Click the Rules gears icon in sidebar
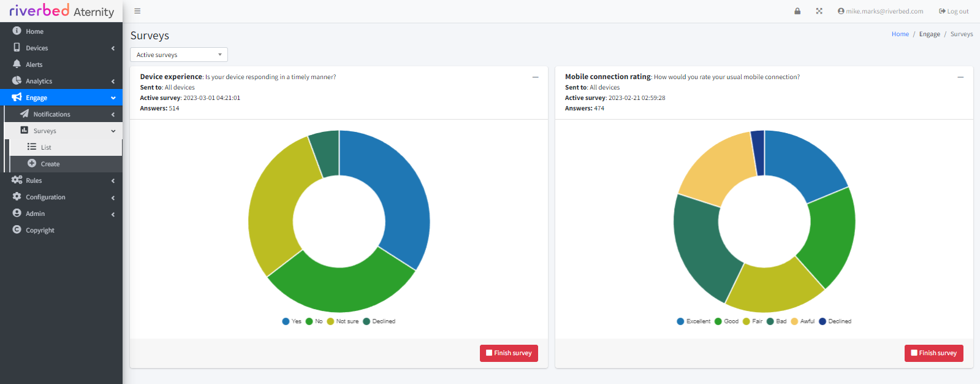This screenshot has height=384, width=980. pos(17,180)
